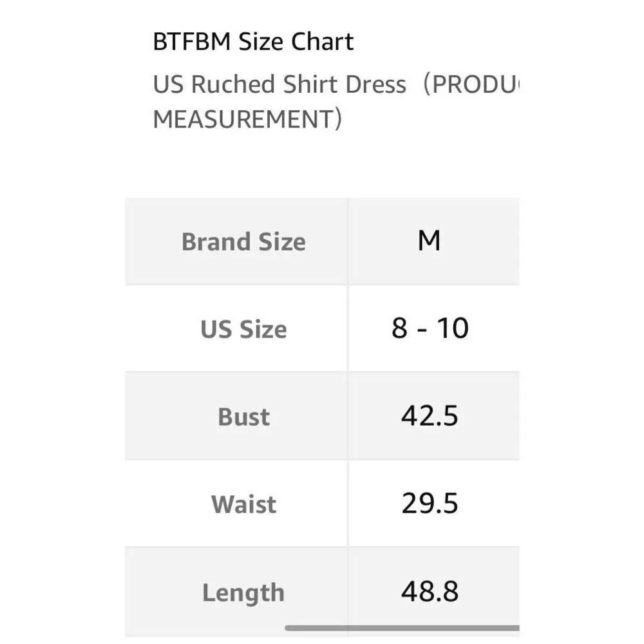
Task: Click the 29.5 waist measurement
Action: 430,504
